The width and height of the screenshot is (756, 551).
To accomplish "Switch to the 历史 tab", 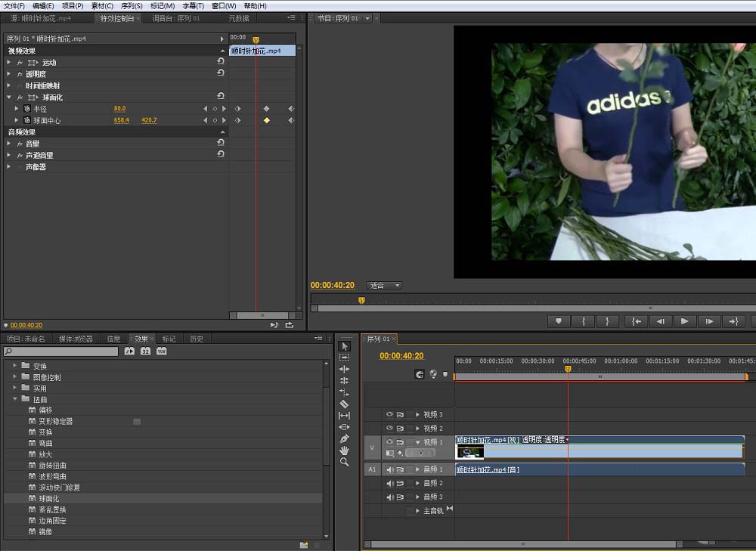I will (x=197, y=339).
